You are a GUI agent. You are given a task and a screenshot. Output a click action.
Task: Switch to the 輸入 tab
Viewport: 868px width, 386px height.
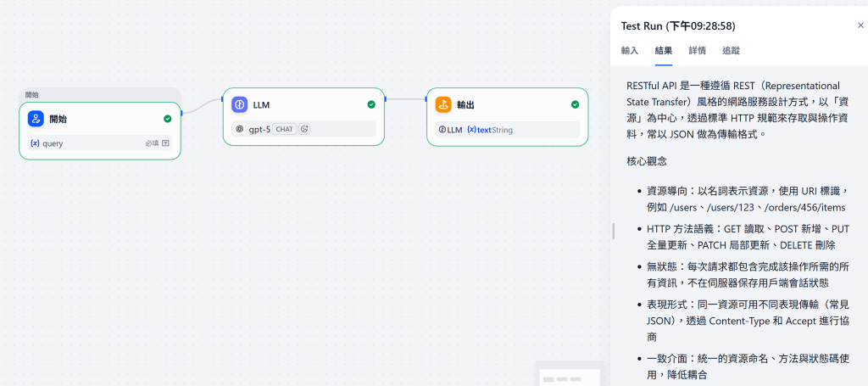pos(630,50)
